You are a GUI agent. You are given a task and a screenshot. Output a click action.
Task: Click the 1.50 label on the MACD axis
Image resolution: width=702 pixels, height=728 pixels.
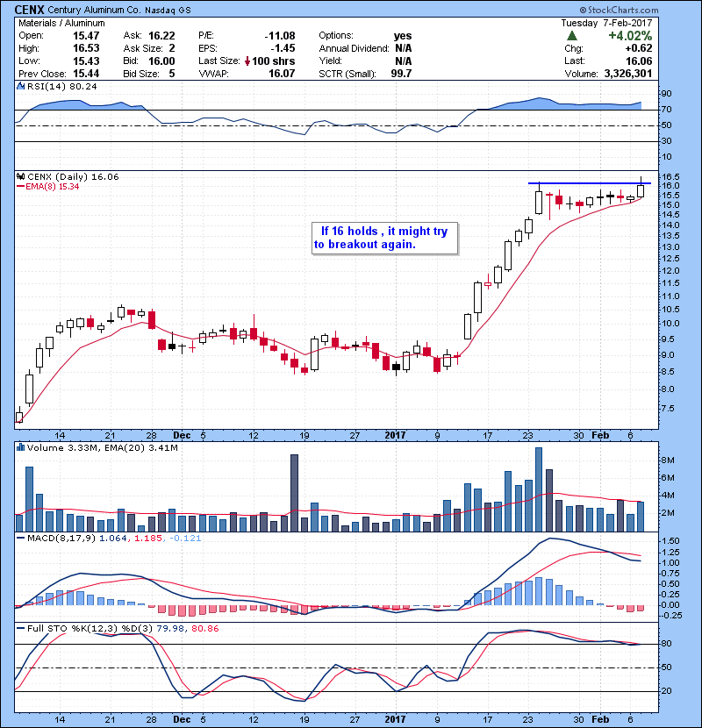pyautogui.click(x=670, y=541)
